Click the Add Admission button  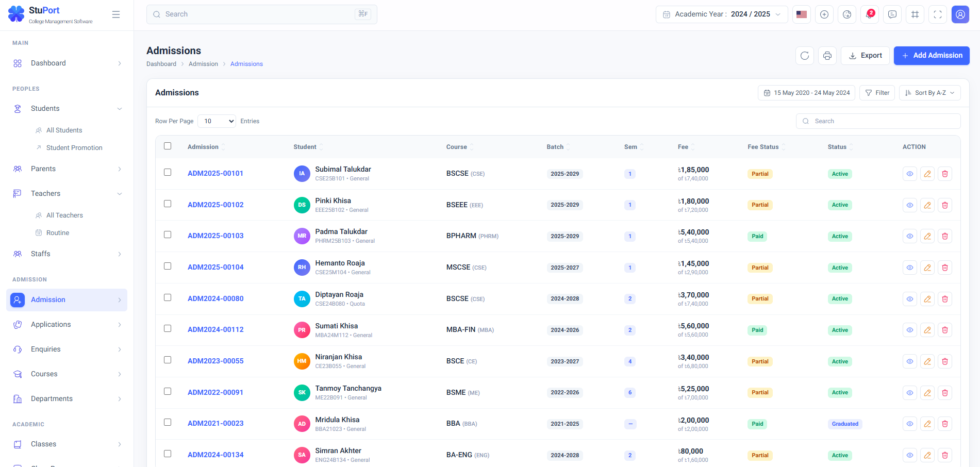click(932, 56)
